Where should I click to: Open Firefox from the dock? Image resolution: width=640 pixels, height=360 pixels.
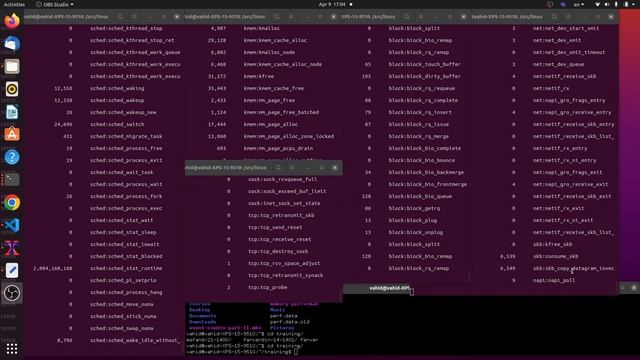tap(12, 20)
